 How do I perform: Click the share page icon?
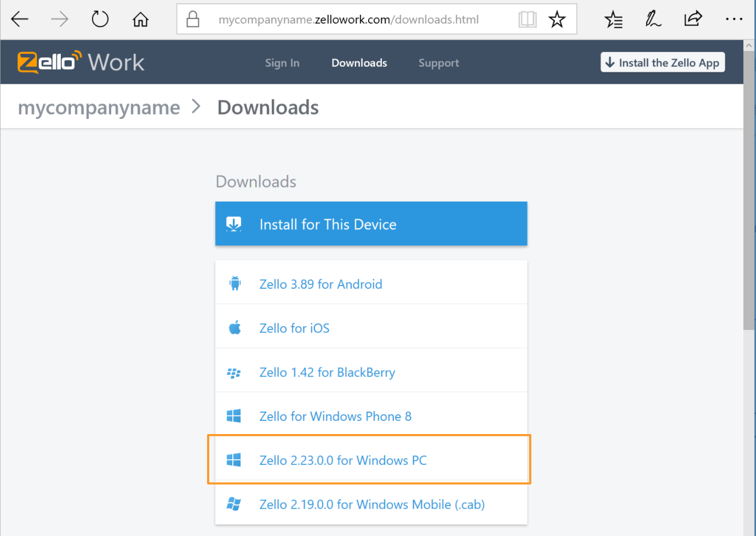point(693,19)
